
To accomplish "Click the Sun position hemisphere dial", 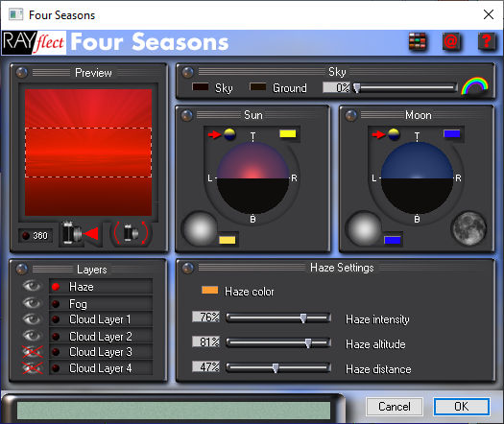I will [x=253, y=177].
